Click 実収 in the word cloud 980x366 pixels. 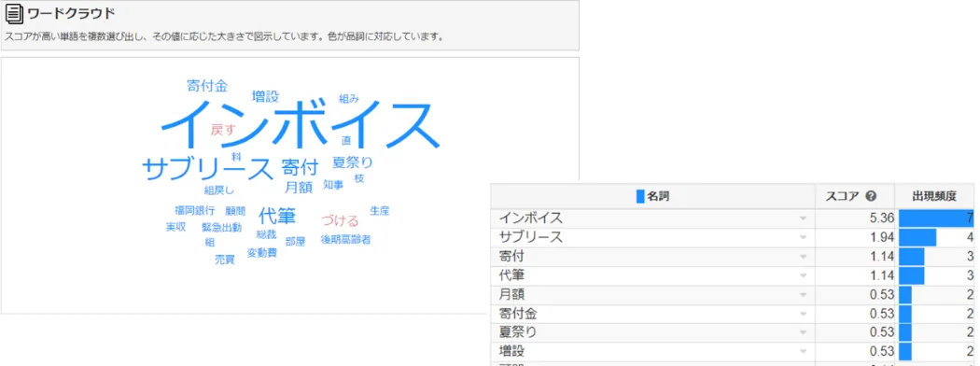click(176, 227)
